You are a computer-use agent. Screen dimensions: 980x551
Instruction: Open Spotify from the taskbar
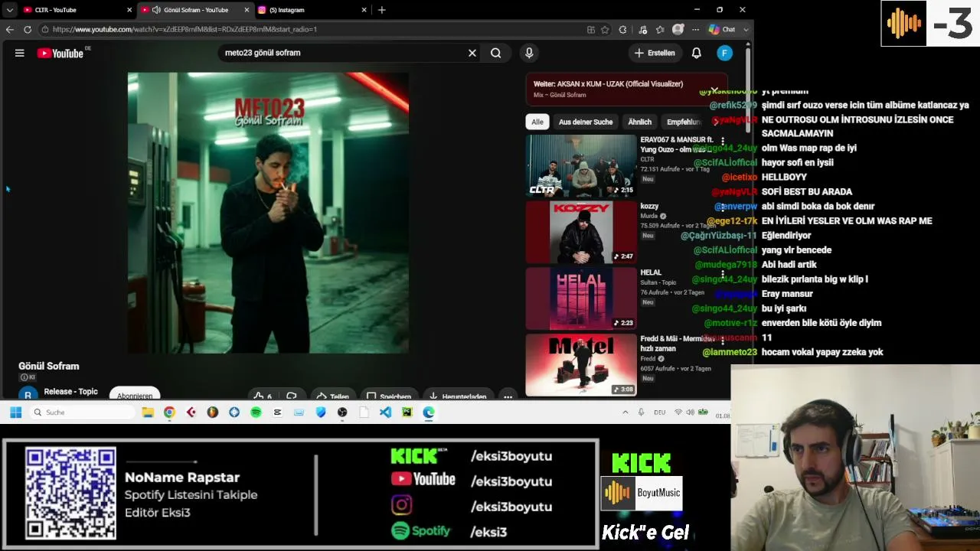pyautogui.click(x=256, y=412)
